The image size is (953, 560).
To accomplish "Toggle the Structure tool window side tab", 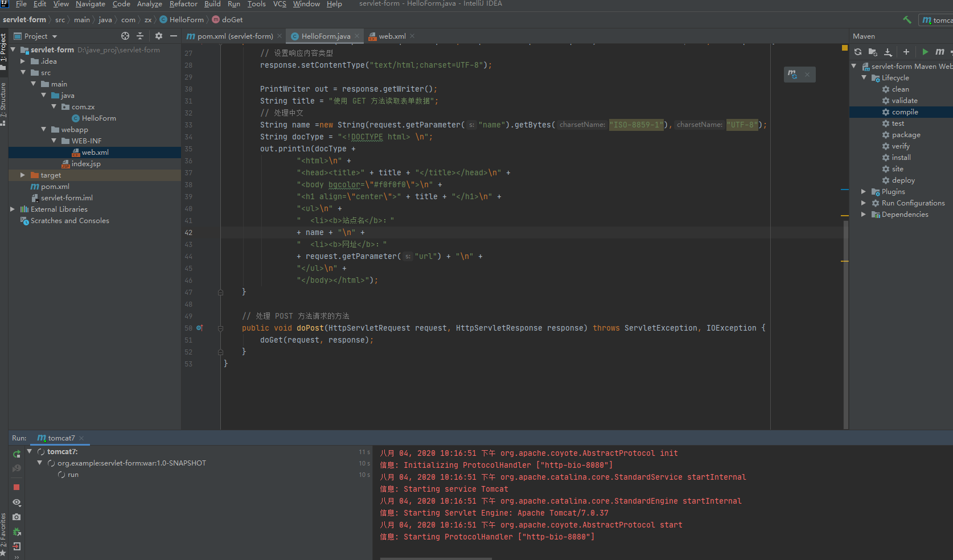I will [3, 104].
